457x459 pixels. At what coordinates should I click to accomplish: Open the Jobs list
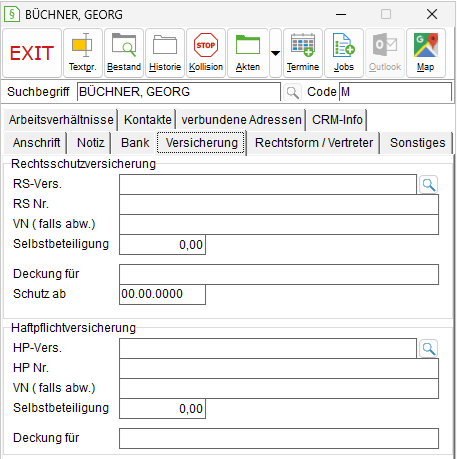(x=344, y=53)
